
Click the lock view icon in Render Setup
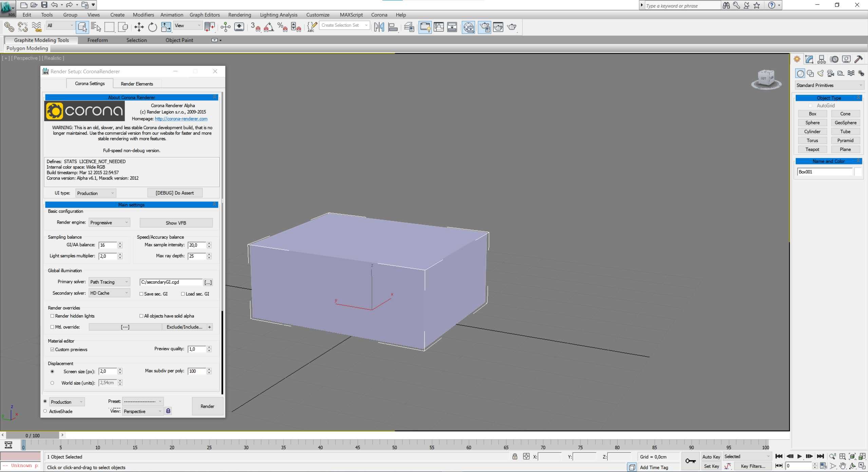(168, 411)
